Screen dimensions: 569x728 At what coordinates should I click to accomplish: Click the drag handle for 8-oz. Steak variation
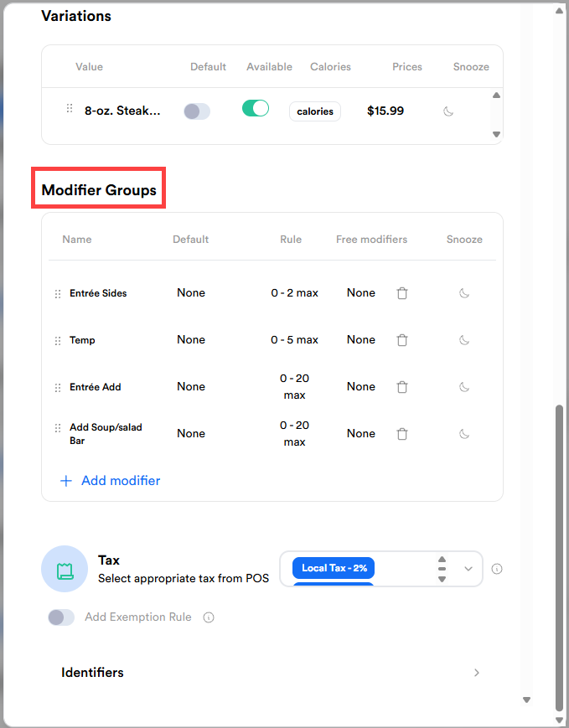click(x=70, y=108)
